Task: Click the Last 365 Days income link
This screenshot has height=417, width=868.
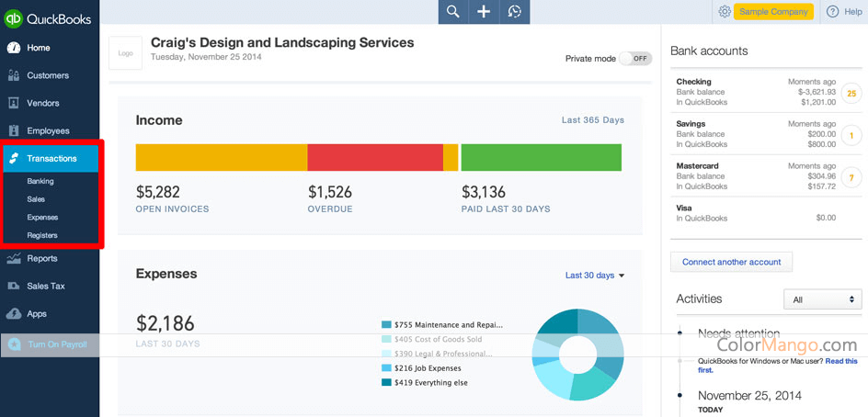Action: tap(593, 120)
